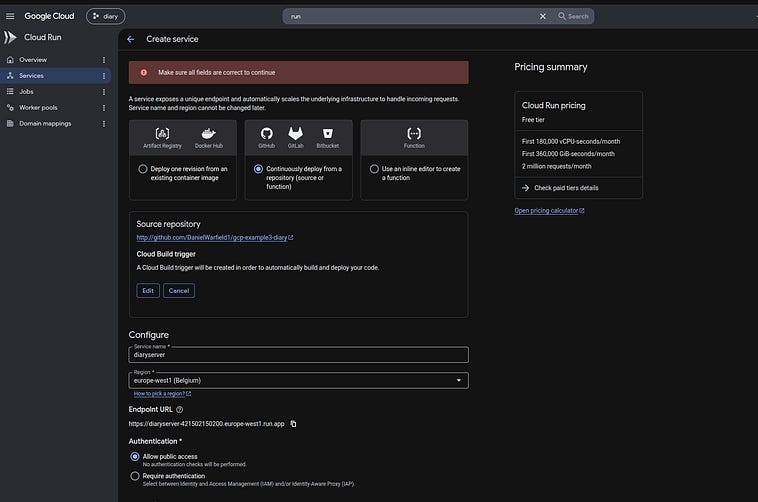Select 'Allow public access' authentication
Viewport: 758px width, 502px height.
(135, 457)
